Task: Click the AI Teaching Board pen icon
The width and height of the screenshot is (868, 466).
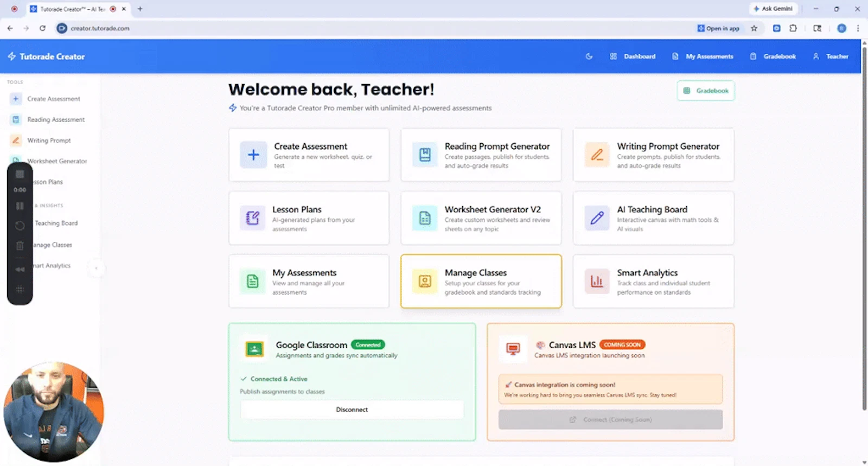Action: pyautogui.click(x=597, y=218)
